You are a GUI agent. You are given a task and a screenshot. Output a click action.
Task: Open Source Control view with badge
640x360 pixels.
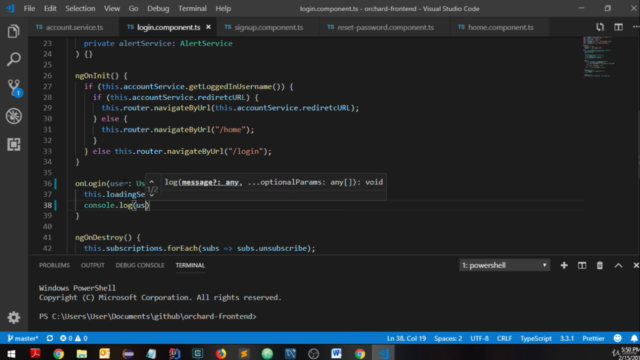(x=14, y=88)
